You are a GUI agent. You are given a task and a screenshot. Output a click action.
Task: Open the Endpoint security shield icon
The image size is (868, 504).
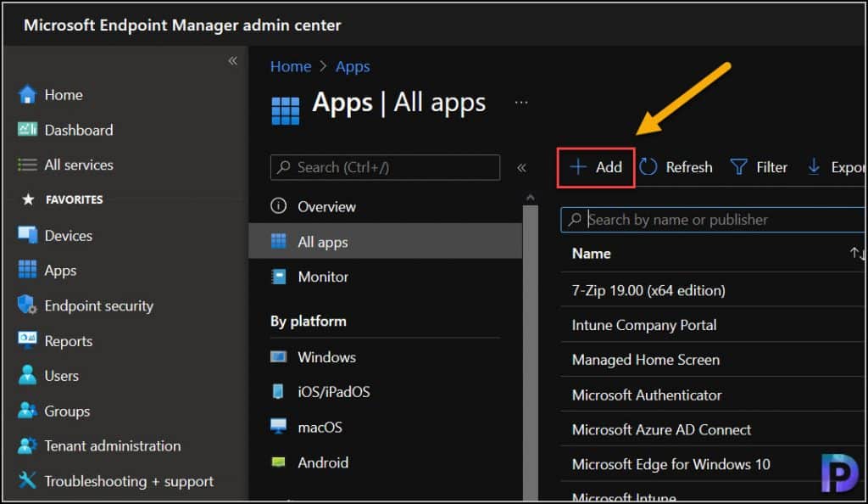click(x=27, y=305)
